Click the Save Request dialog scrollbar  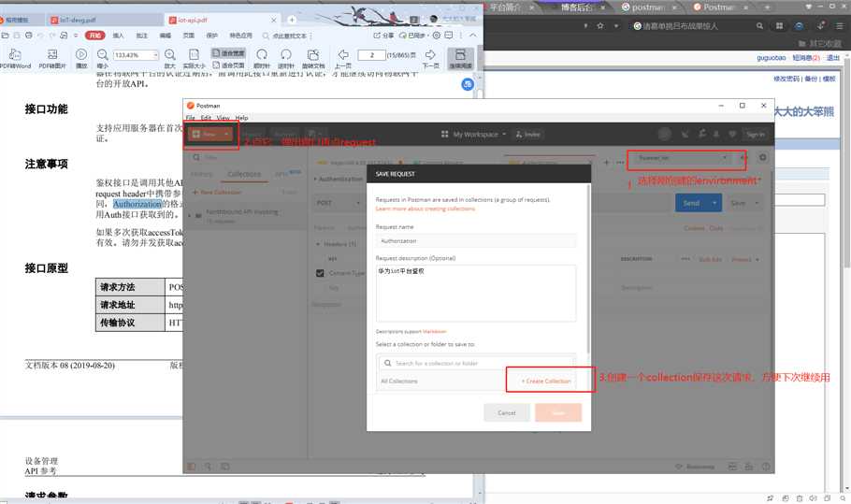click(588, 268)
